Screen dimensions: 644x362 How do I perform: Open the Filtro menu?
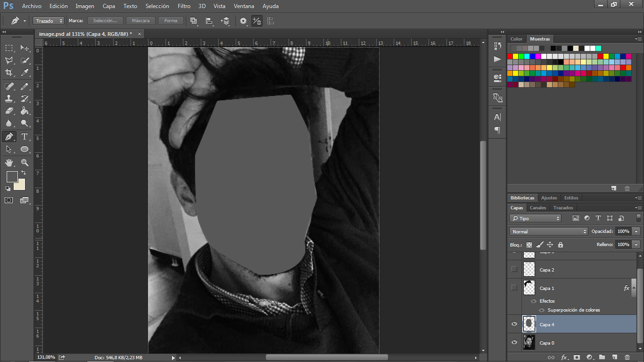[184, 6]
